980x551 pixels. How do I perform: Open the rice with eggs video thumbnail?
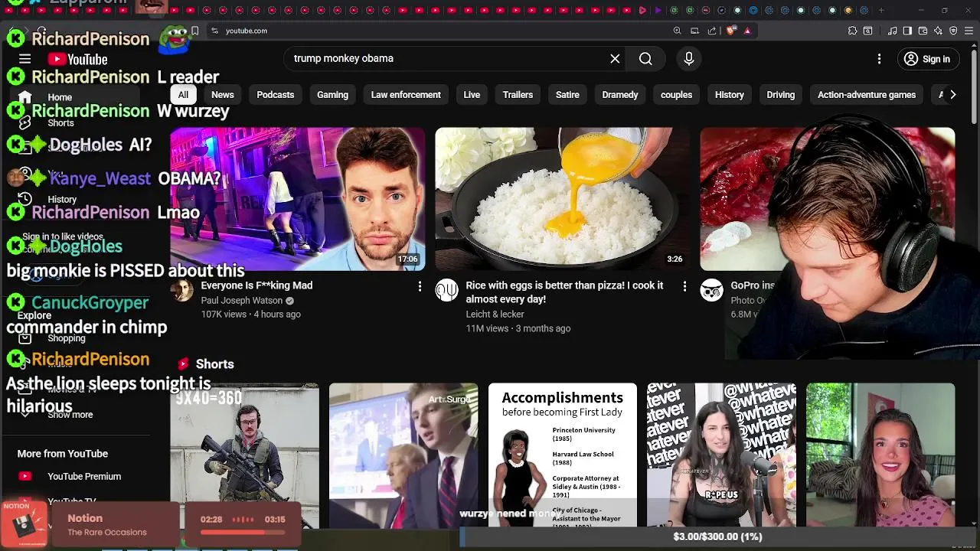click(x=562, y=199)
